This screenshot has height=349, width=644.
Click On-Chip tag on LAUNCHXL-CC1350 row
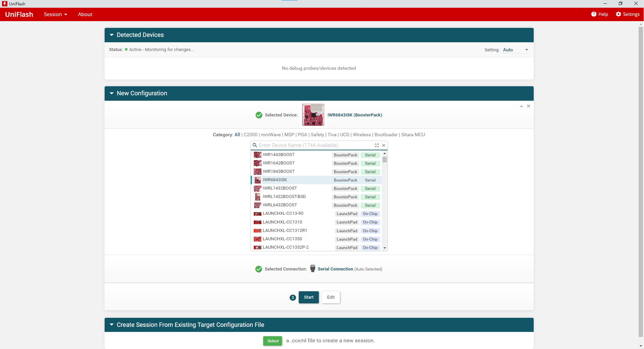click(370, 239)
